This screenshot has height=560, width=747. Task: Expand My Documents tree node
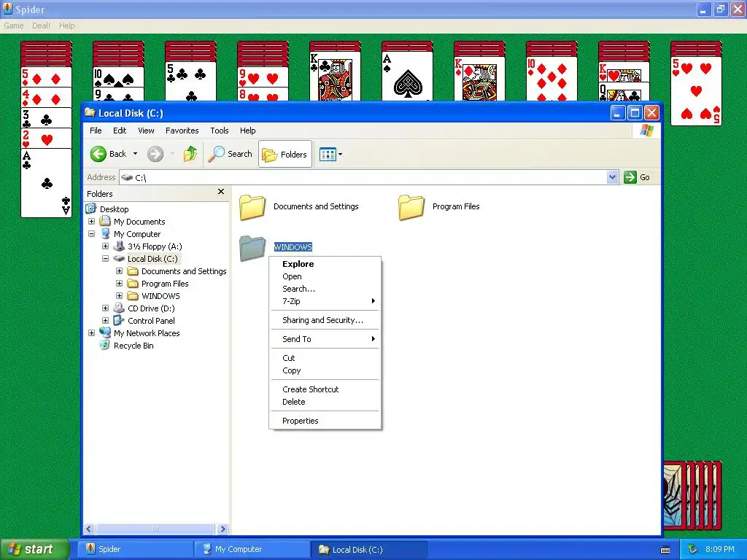pos(91,222)
